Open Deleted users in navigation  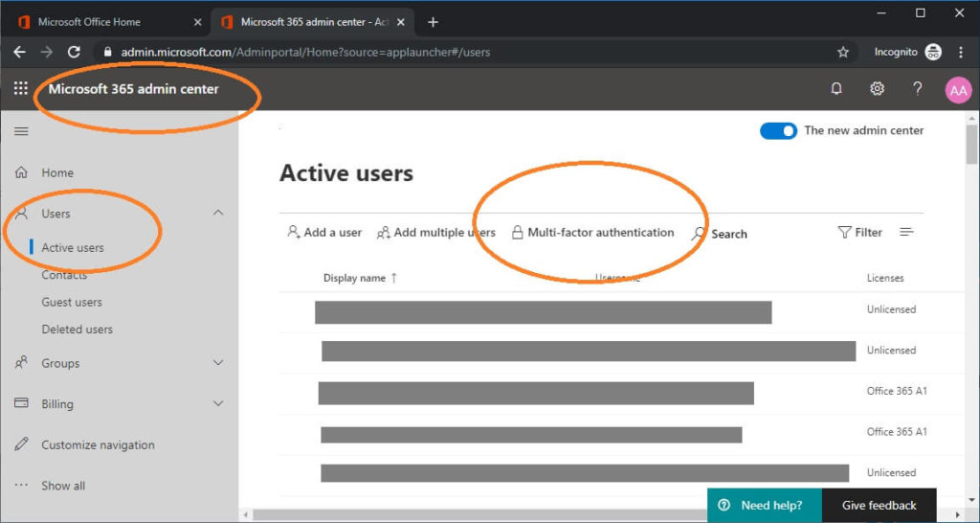pos(77,330)
